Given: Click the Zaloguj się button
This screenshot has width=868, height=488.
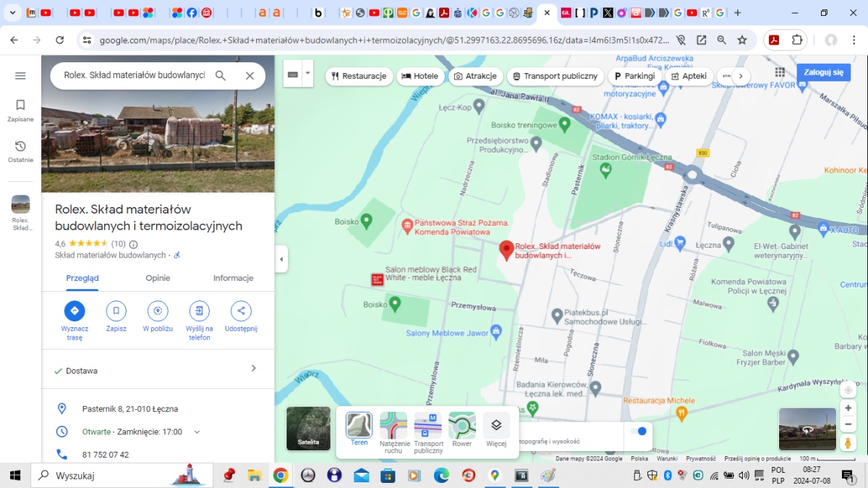Looking at the screenshot, I should 823,72.
